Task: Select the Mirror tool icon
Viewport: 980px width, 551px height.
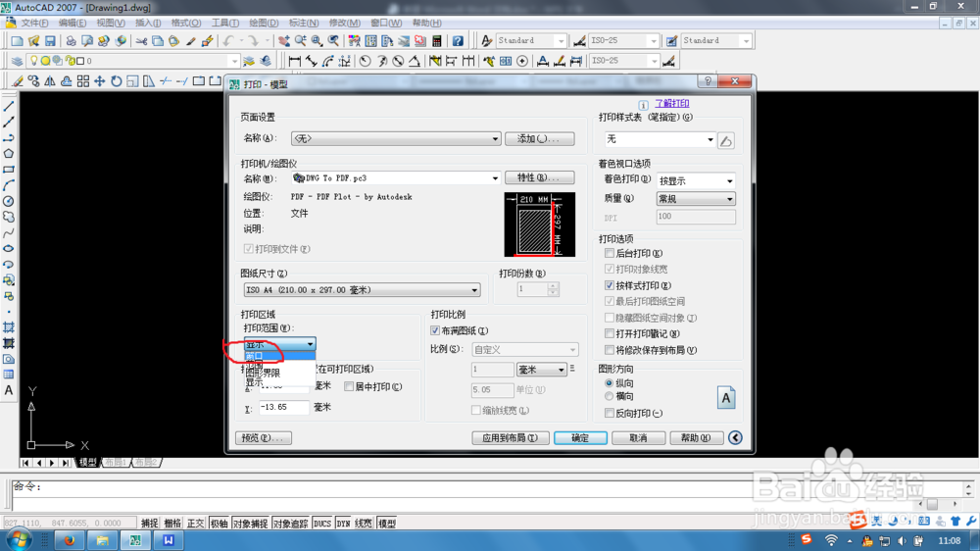Action: 49,81
